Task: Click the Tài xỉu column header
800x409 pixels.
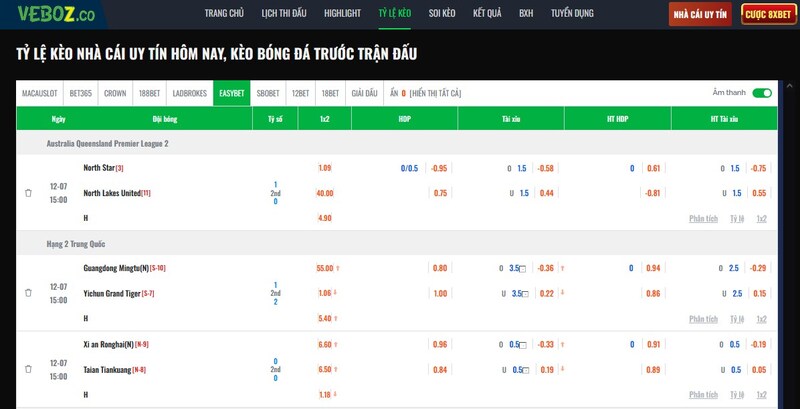Action: [511, 119]
